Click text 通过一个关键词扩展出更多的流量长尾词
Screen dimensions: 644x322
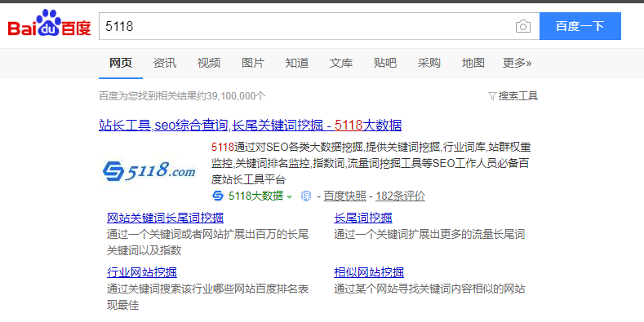click(x=429, y=235)
